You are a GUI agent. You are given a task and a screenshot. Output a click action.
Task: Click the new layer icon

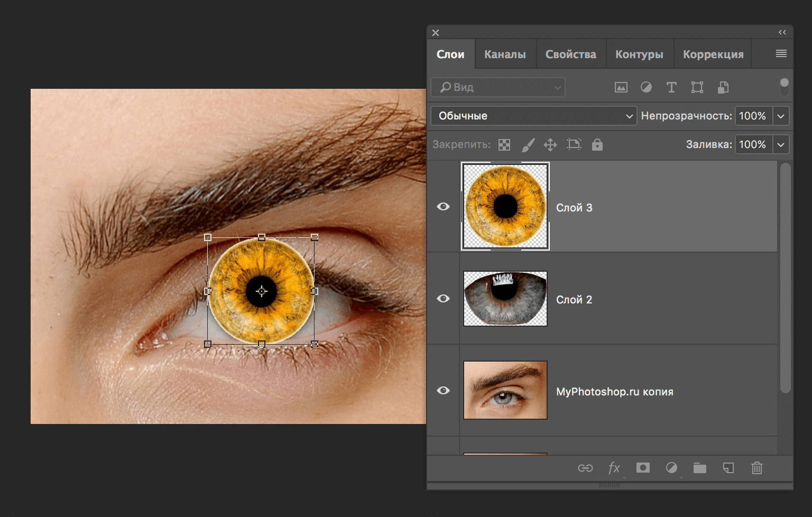[x=728, y=468]
